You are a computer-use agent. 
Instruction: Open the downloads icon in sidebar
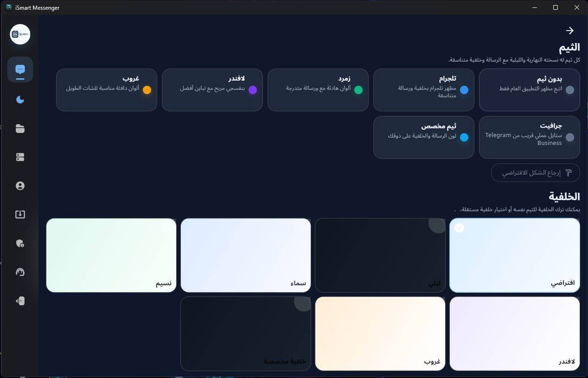click(20, 214)
